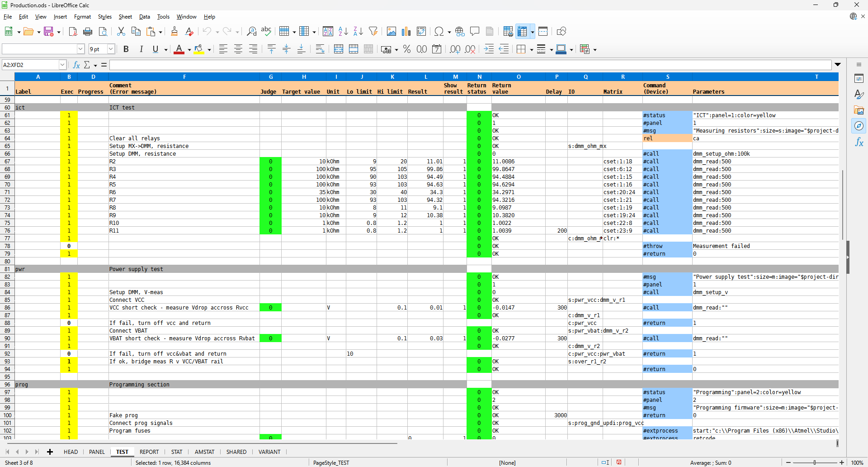Go to the first sheet
868x467 pixels.
point(7,452)
